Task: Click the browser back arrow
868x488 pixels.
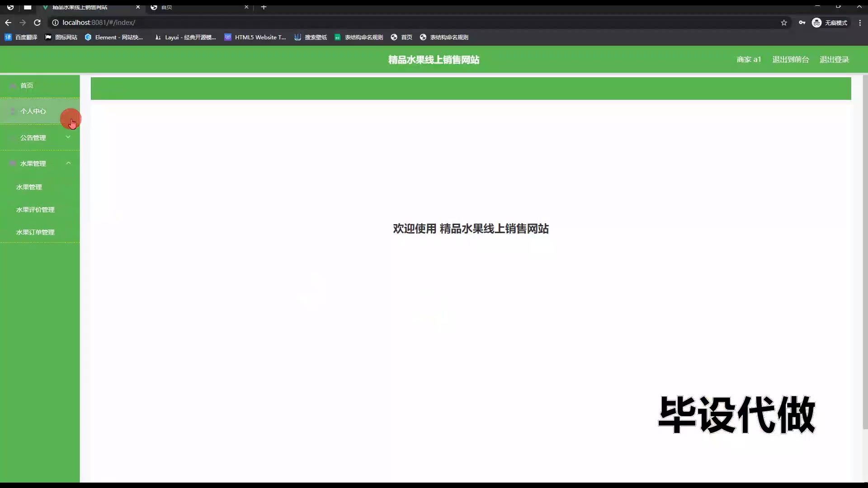Action: click(8, 23)
